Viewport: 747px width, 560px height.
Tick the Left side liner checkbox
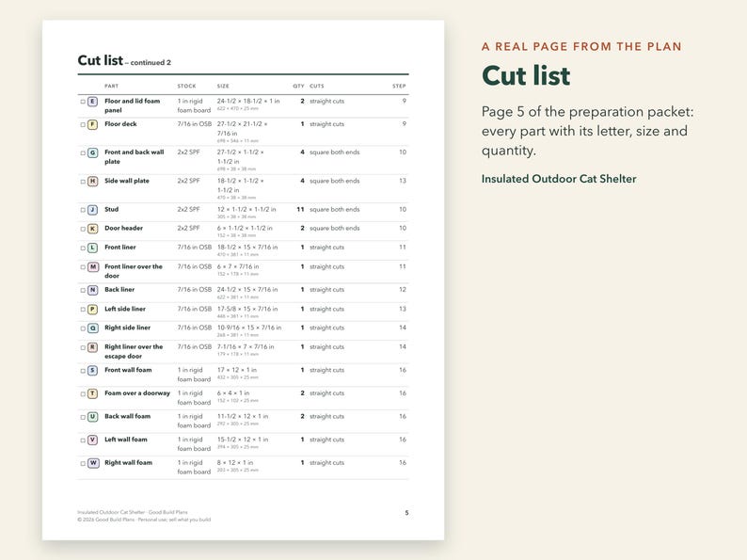(83, 310)
